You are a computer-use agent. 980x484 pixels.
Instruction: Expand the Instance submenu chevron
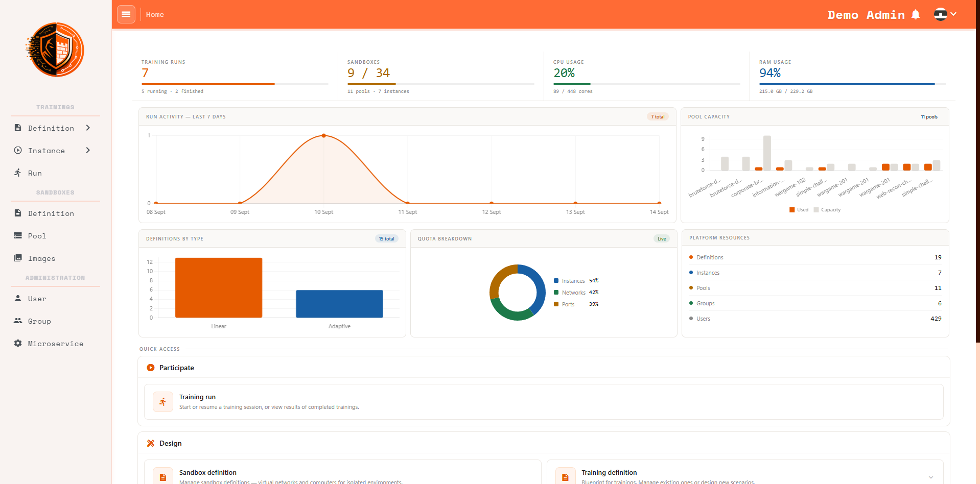pyautogui.click(x=88, y=150)
